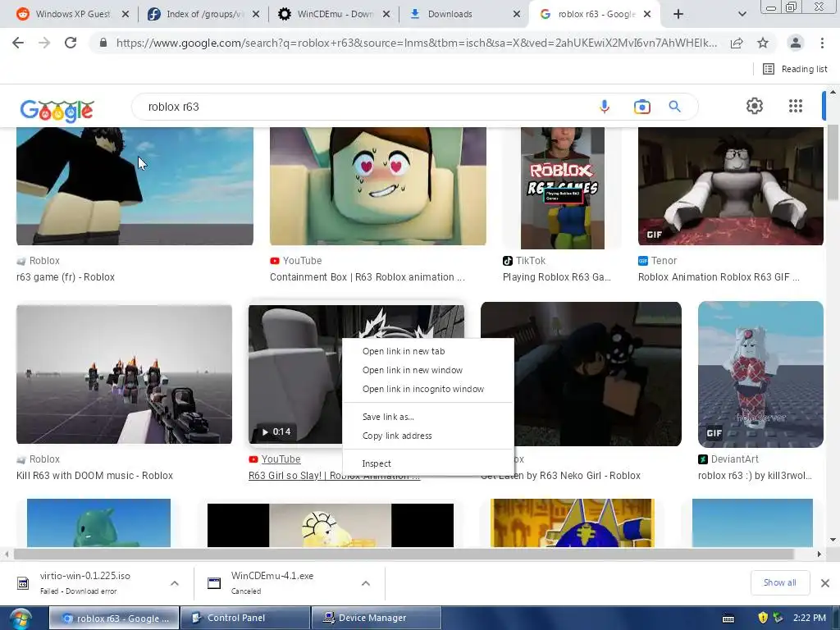Image resolution: width=840 pixels, height=630 pixels.
Task: Open a new tab with the plus button
Action: tap(678, 14)
